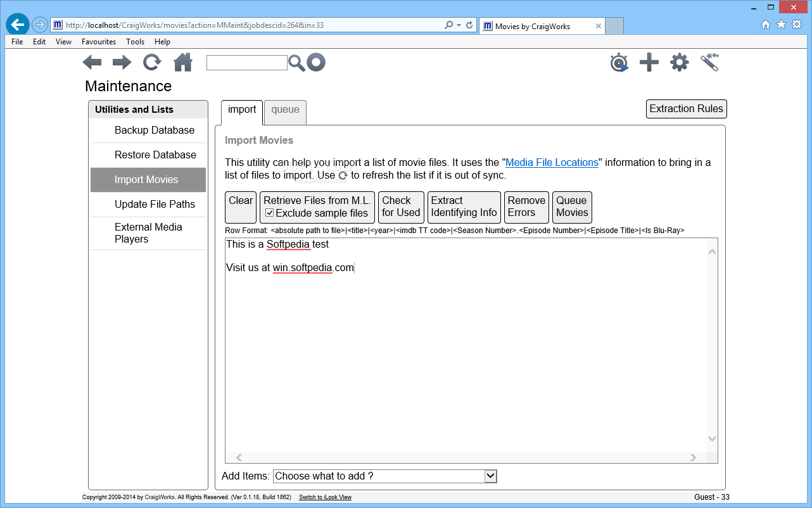The image size is (812, 508).
Task: Open browser home icon
Action: 766,25
